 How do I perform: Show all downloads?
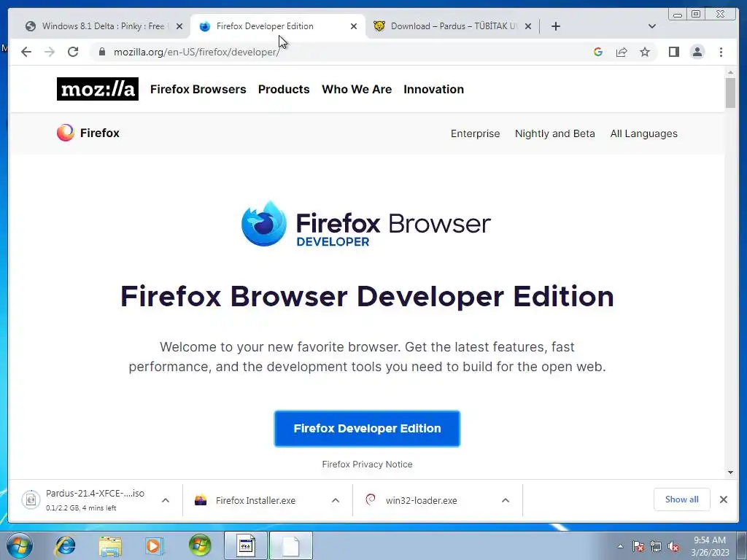(682, 499)
